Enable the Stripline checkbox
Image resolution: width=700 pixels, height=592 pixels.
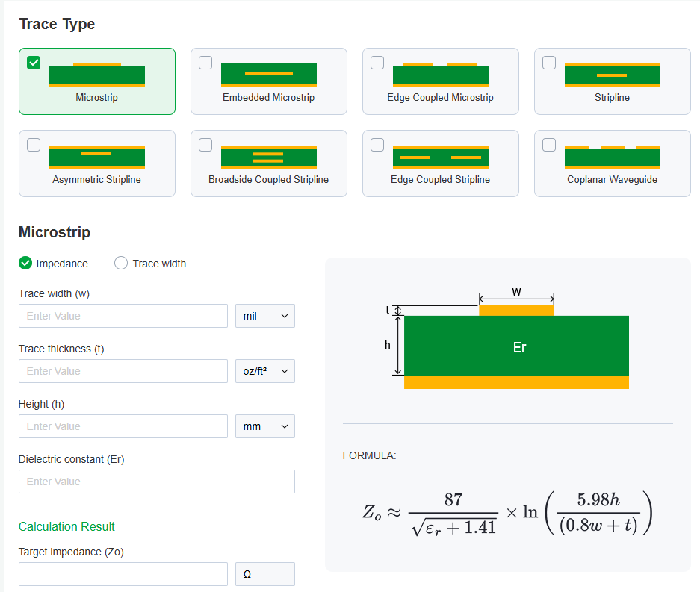point(549,63)
